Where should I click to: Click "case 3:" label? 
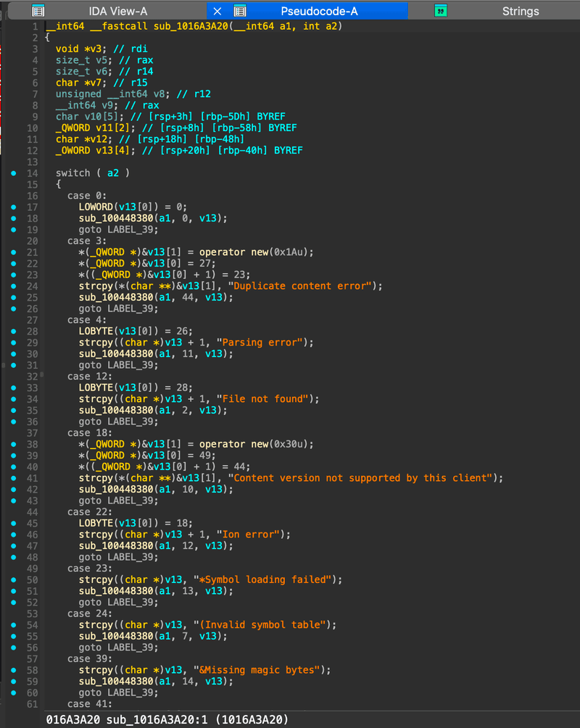pyautogui.click(x=87, y=241)
